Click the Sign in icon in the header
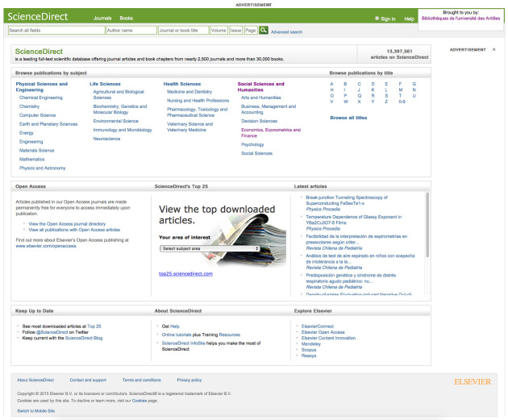Image resolution: width=508 pixels, height=420 pixels. pyautogui.click(x=377, y=18)
